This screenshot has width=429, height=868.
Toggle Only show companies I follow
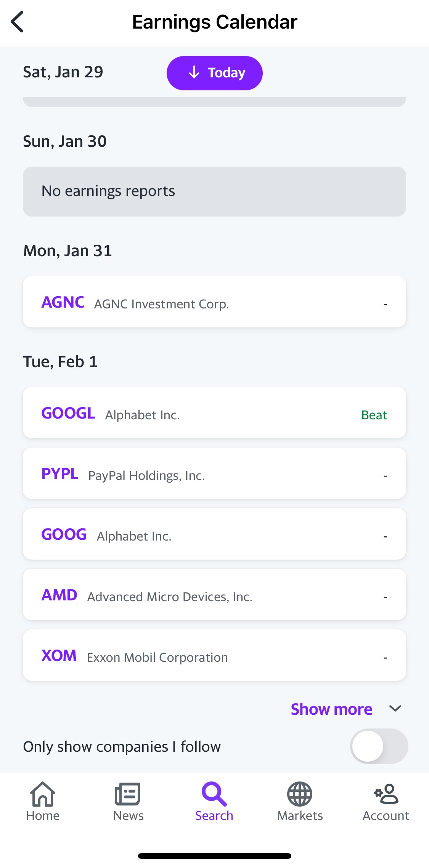pos(379,746)
